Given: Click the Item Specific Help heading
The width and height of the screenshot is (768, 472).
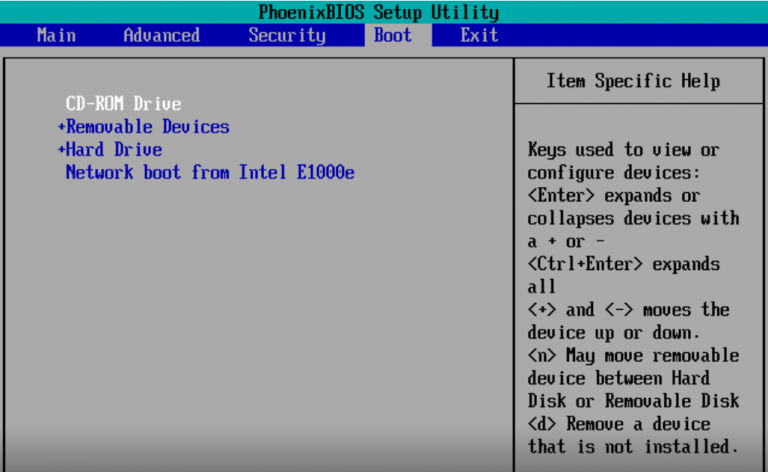Looking at the screenshot, I should pyautogui.click(x=633, y=81).
